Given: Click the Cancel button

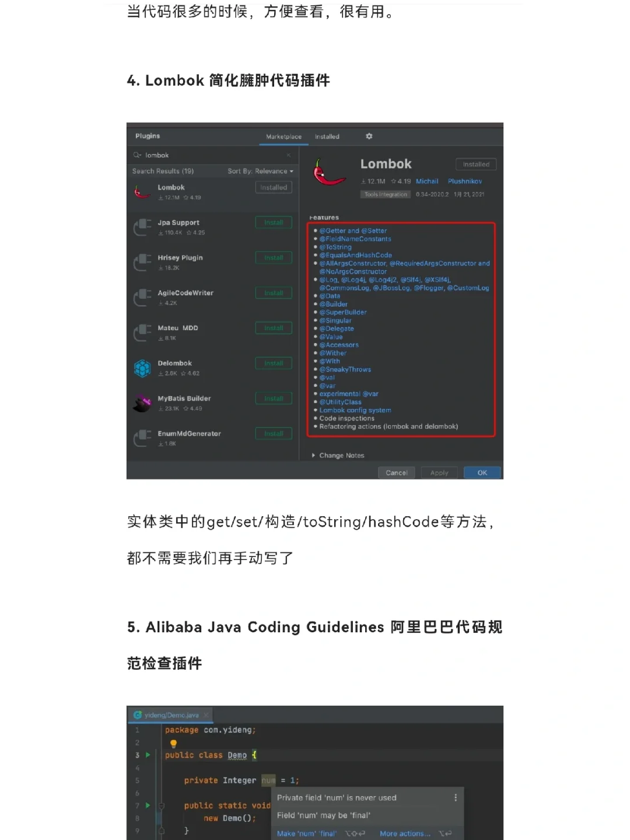Looking at the screenshot, I should coord(397,473).
